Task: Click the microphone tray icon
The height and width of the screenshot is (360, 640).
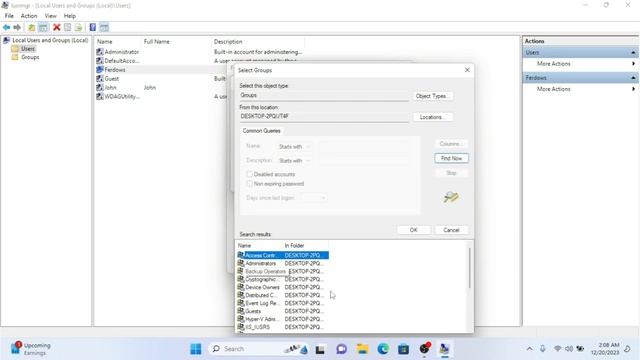Action: tap(542, 349)
